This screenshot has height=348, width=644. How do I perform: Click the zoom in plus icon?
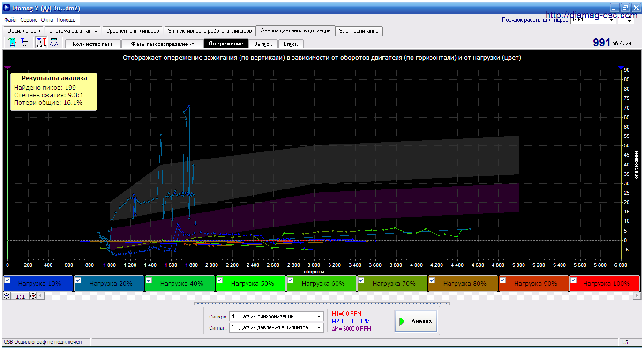tap(33, 296)
